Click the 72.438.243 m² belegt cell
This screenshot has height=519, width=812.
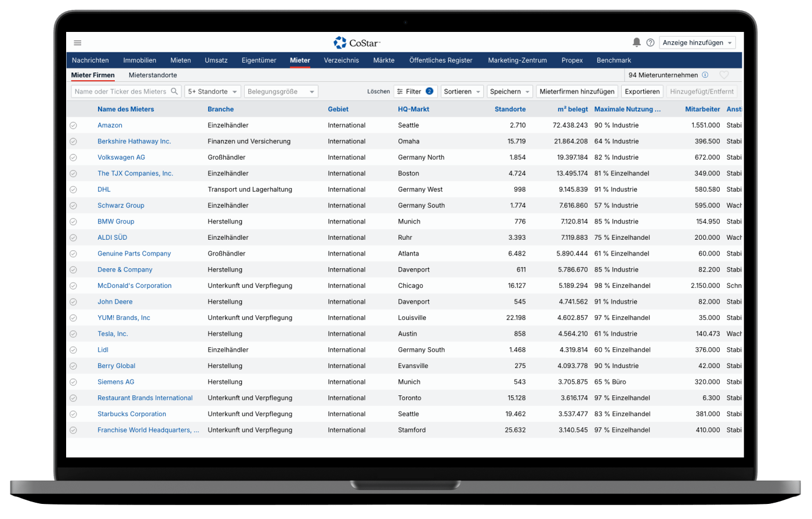570,125
